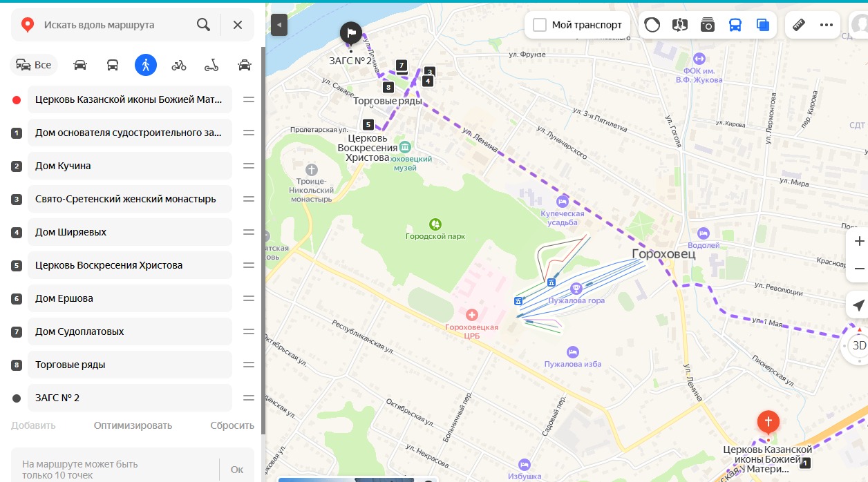Open Купеческая усадьба hotel place icon
868x482 pixels.
click(563, 202)
